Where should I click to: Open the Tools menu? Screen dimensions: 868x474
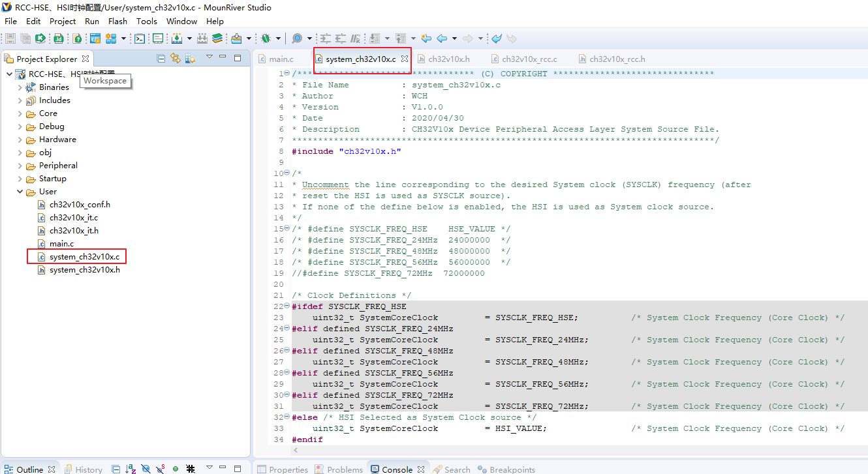coord(147,21)
